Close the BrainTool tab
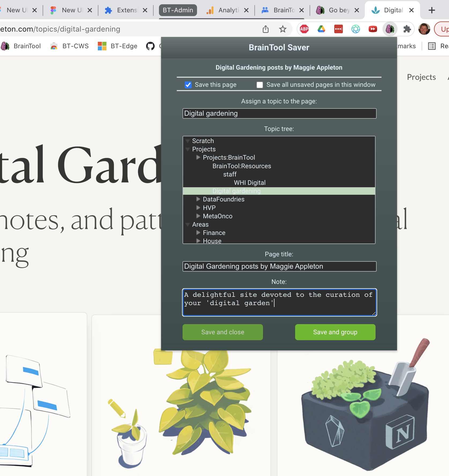Viewport: 449px width, 476px height. (x=302, y=10)
